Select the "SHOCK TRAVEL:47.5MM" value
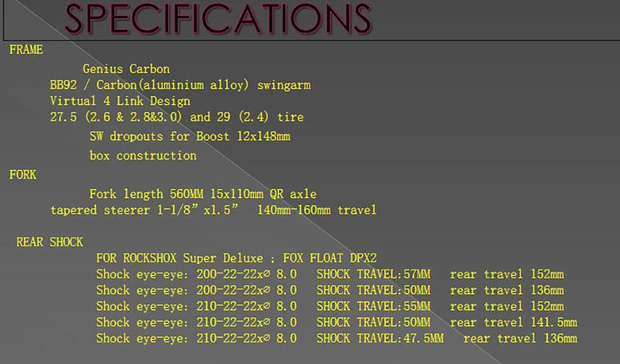This screenshot has width=620, height=364. click(x=380, y=339)
